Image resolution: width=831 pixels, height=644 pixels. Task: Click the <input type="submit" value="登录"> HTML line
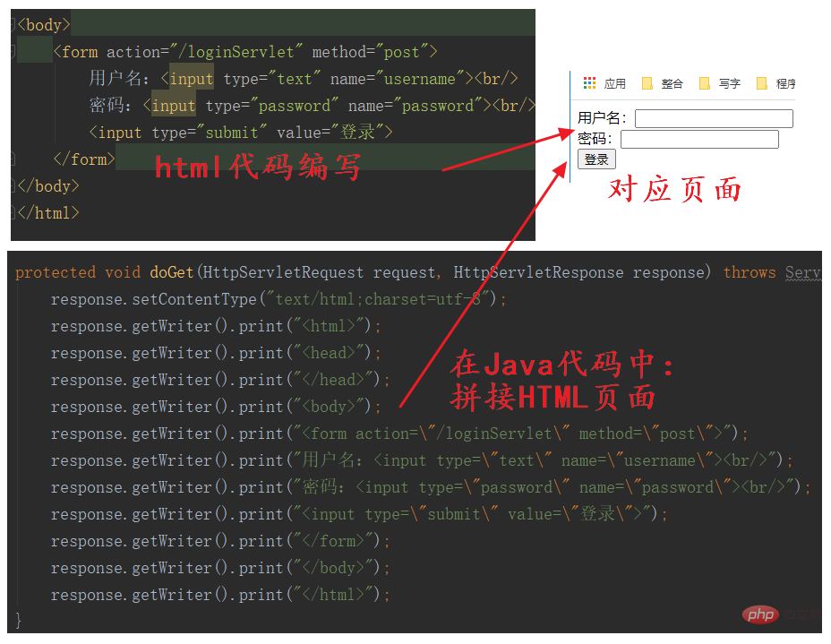pos(241,133)
